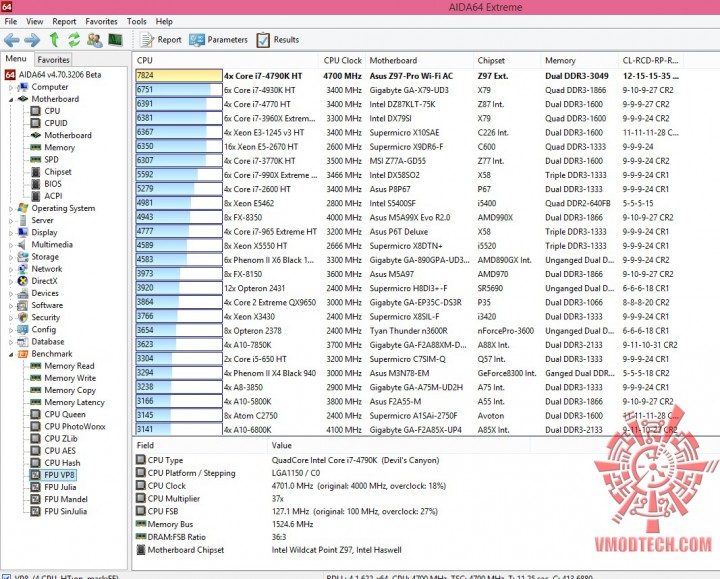Image resolution: width=720 pixels, height=579 pixels.
Task: Collapse the Motherboard tree node
Action: point(11,99)
